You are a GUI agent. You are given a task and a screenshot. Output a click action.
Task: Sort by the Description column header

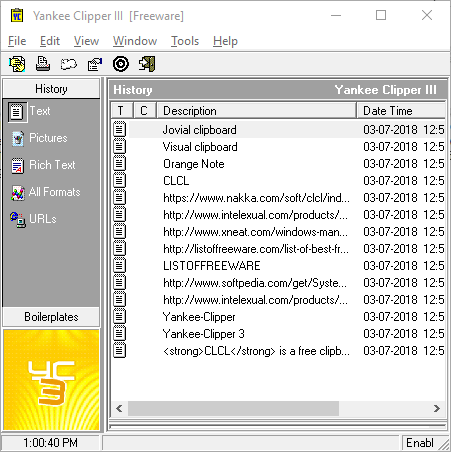click(x=256, y=111)
